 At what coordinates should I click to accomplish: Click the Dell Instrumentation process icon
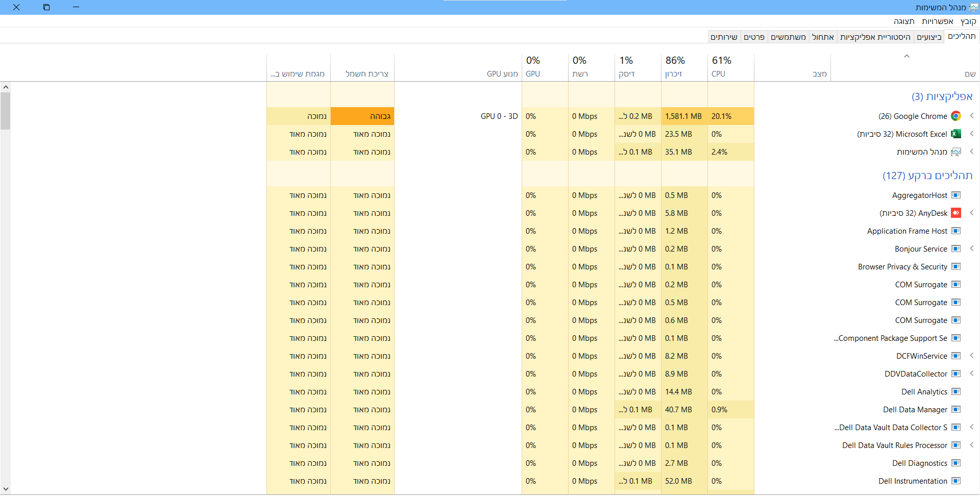click(956, 481)
